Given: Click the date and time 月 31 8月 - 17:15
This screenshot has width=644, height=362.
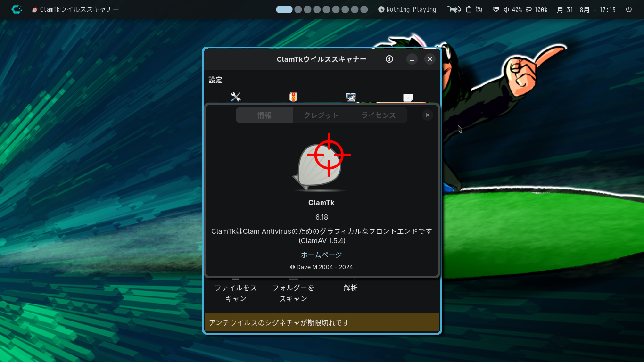Looking at the screenshot, I should 586,9.
